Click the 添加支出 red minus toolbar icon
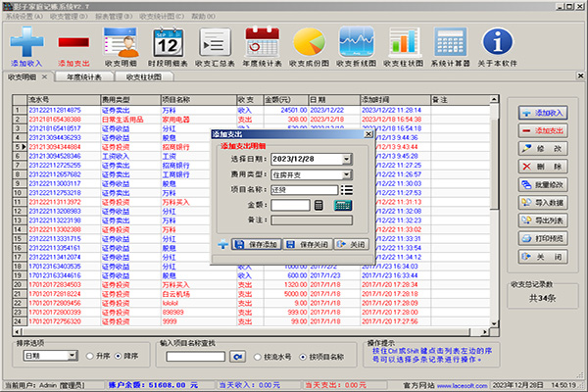 pyautogui.click(x=73, y=42)
